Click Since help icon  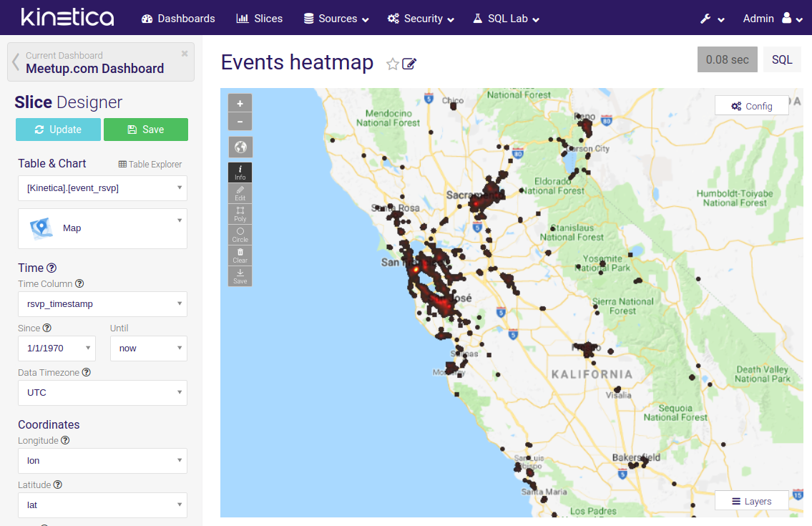(47, 328)
